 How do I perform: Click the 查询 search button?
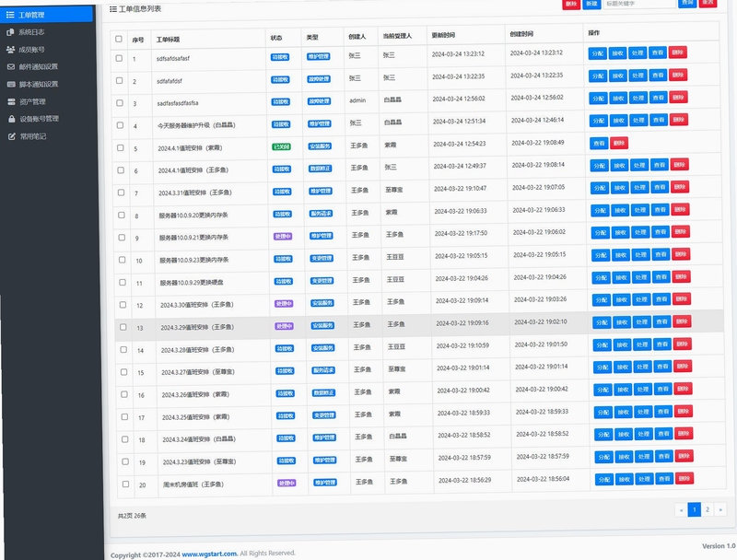(x=687, y=3)
